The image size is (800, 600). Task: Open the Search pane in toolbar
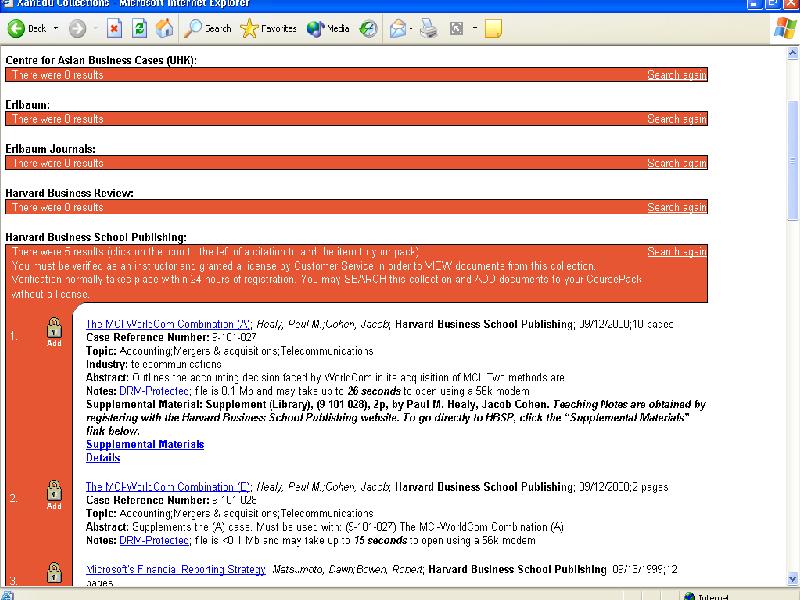tap(208, 29)
